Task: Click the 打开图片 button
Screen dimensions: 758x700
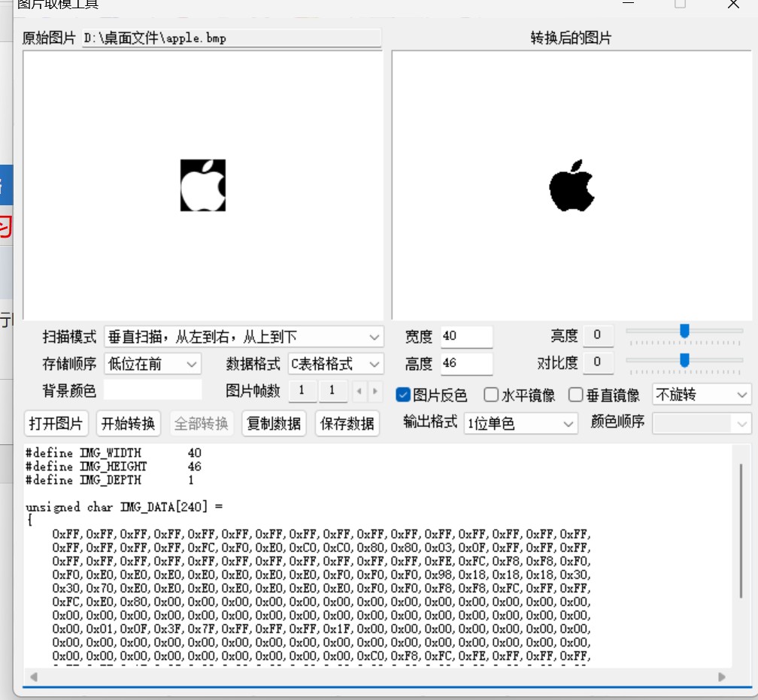Action: point(56,423)
